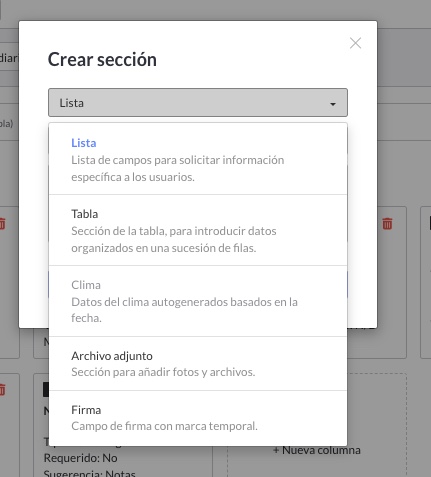Click the Sugerencia: Notas line on the card

click(90, 473)
